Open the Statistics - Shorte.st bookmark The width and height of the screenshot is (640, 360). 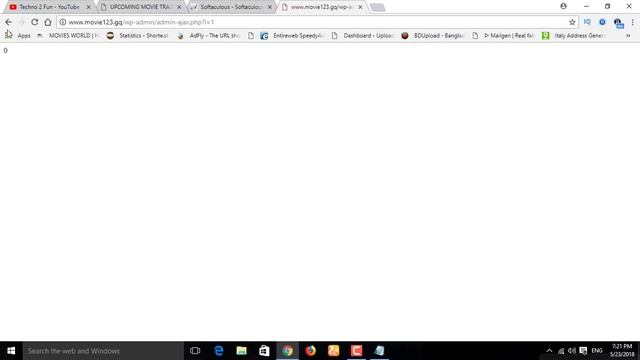click(137, 36)
